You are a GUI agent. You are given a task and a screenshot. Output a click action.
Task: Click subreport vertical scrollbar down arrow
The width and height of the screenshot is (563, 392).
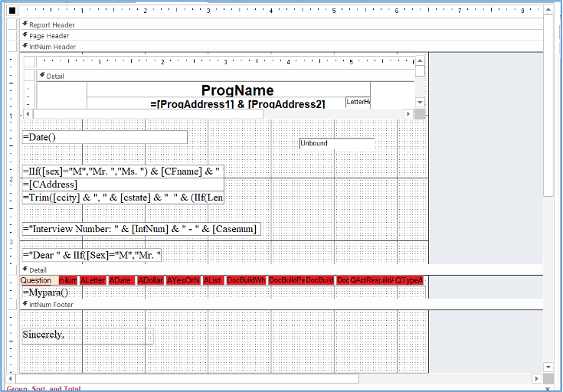click(x=420, y=102)
